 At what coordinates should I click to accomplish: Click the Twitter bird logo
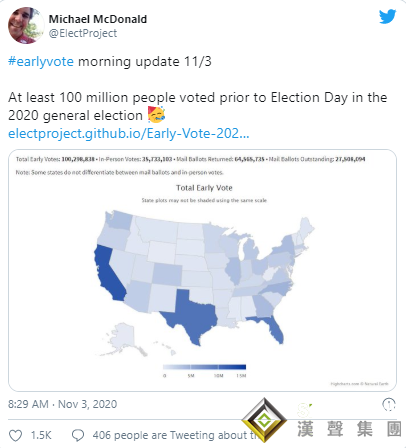(387, 17)
